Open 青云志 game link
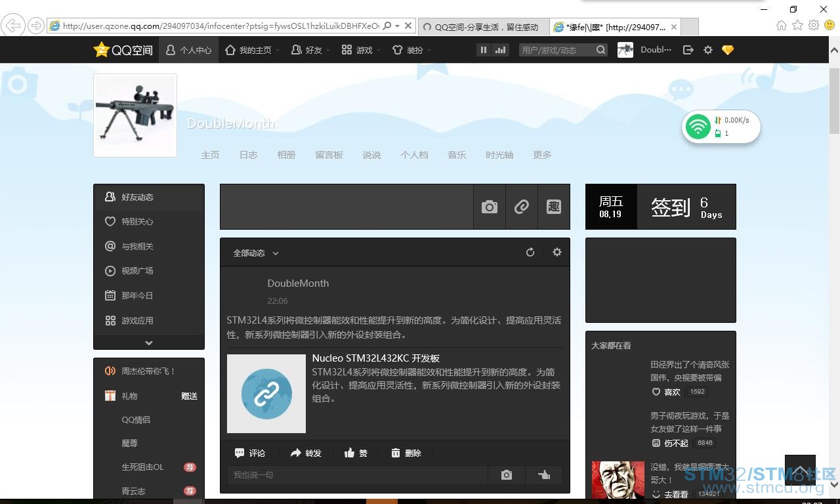The height and width of the screenshot is (504, 840). (133, 491)
